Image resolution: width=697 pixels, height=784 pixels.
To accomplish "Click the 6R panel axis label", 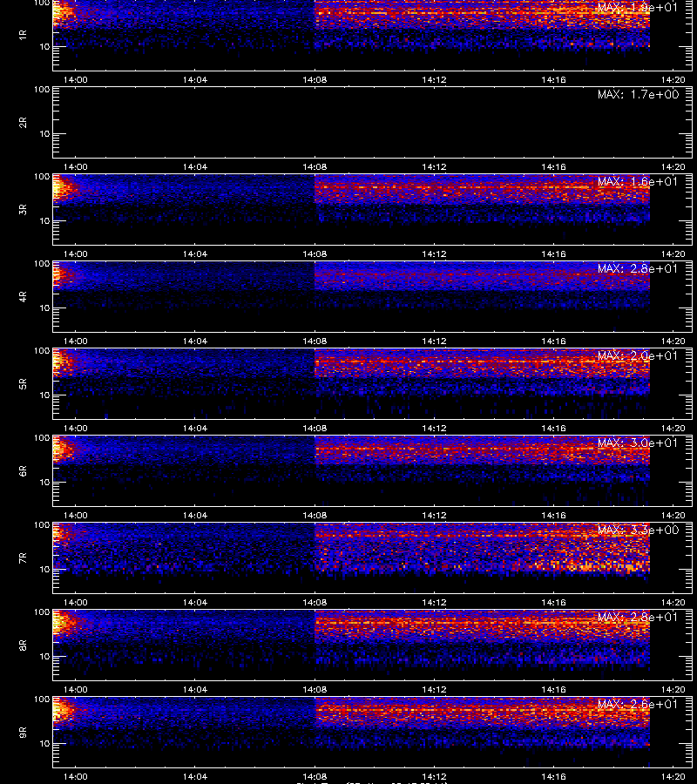I will tap(23, 470).
